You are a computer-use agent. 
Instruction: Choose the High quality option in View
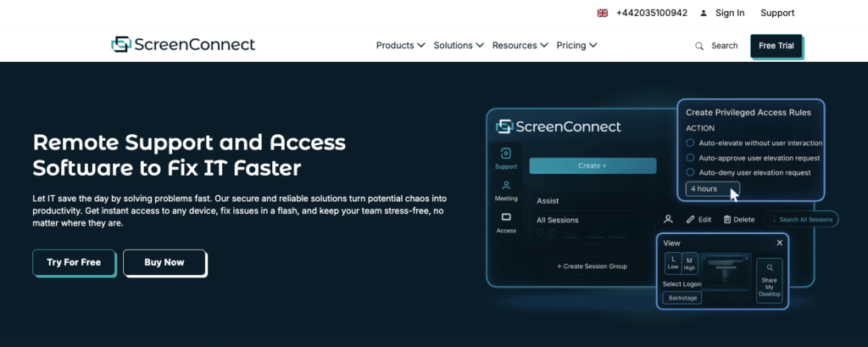pos(690,263)
